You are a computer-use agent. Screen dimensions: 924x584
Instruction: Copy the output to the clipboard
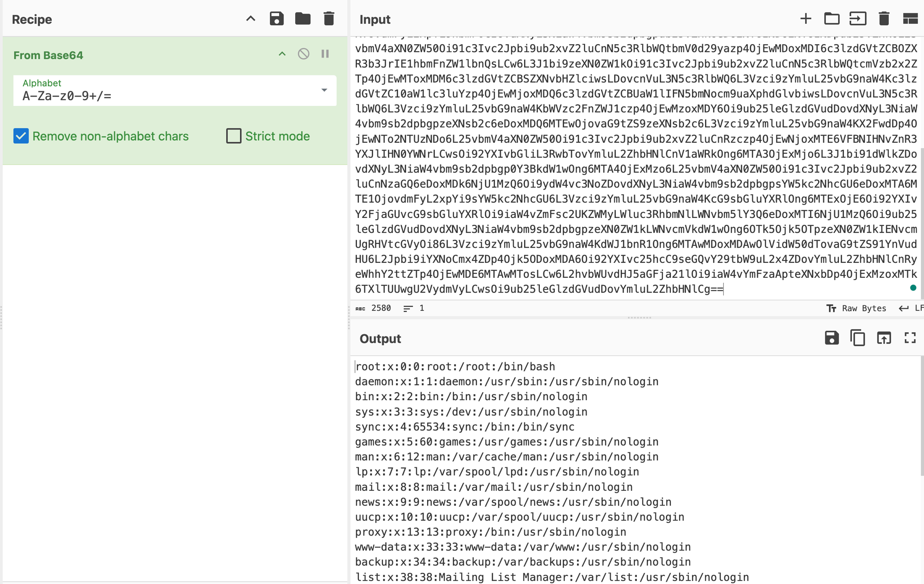(x=857, y=338)
